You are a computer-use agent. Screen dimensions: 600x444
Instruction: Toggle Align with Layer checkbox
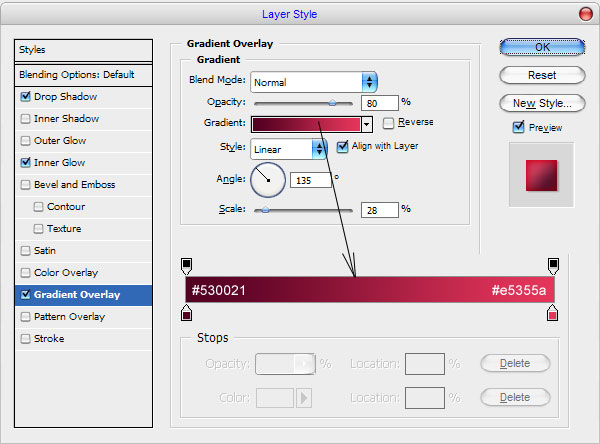click(343, 146)
